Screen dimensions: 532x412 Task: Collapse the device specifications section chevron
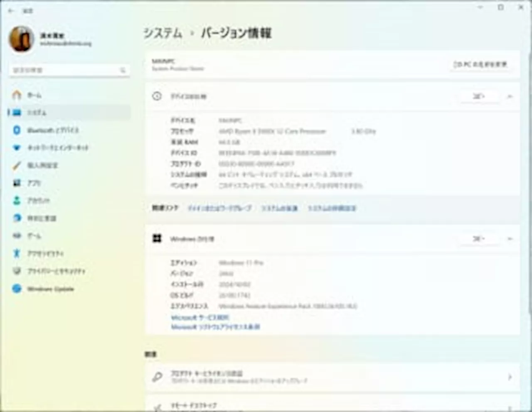510,96
